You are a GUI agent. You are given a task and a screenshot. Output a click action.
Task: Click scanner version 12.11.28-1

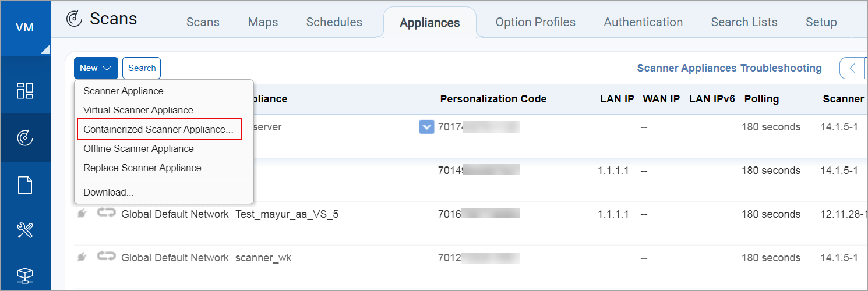coord(844,214)
